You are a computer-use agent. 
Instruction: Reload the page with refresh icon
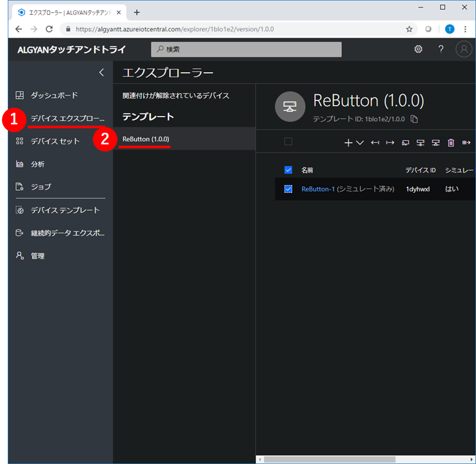49,29
